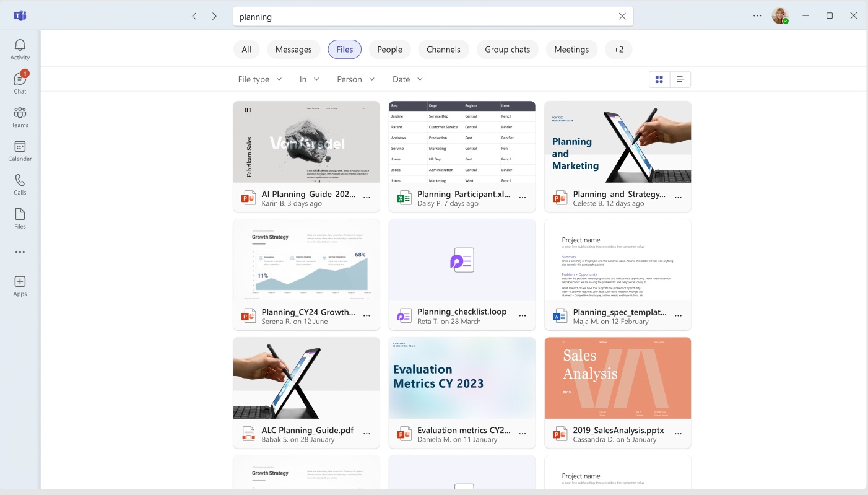Select the Teams icon in the sidebar
The width and height of the screenshot is (868, 495).
point(19,116)
